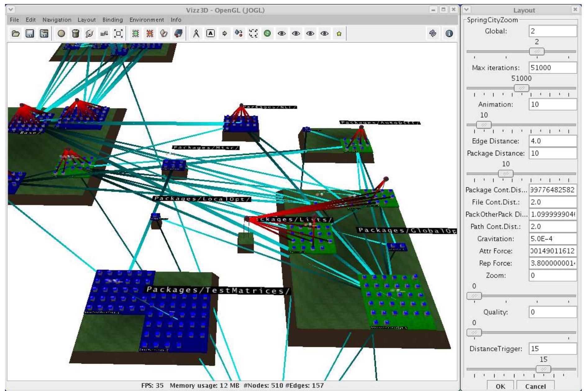Click the Animation slider handle
This screenshot has width=588, height=391.
(x=484, y=125)
